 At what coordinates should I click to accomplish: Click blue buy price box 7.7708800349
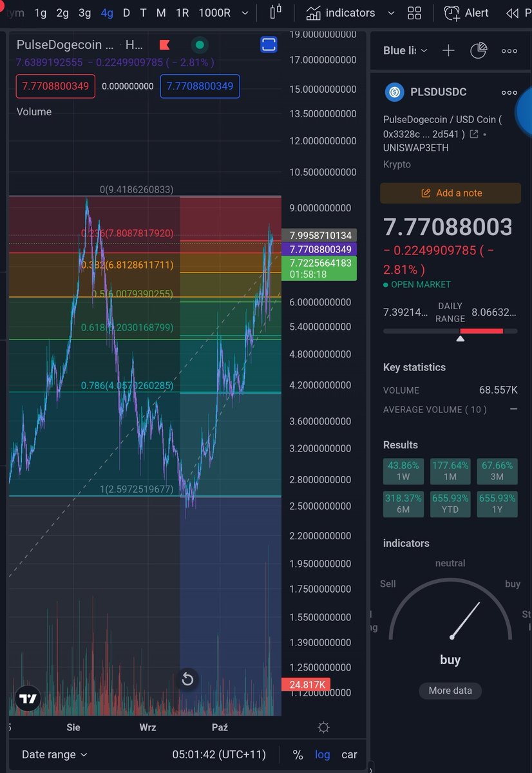pos(200,86)
